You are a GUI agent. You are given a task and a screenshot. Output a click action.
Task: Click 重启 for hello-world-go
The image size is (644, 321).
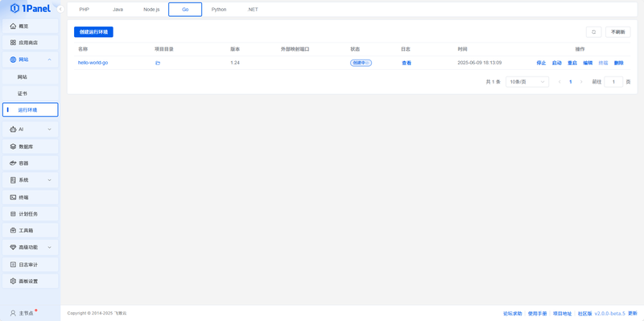572,63
